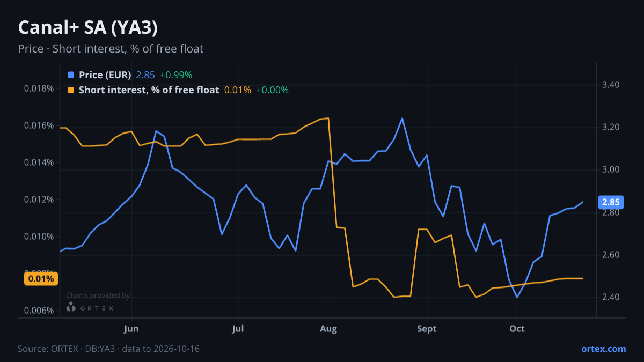Click the 0.014% left axis label
The height and width of the screenshot is (362, 644).
(x=39, y=162)
